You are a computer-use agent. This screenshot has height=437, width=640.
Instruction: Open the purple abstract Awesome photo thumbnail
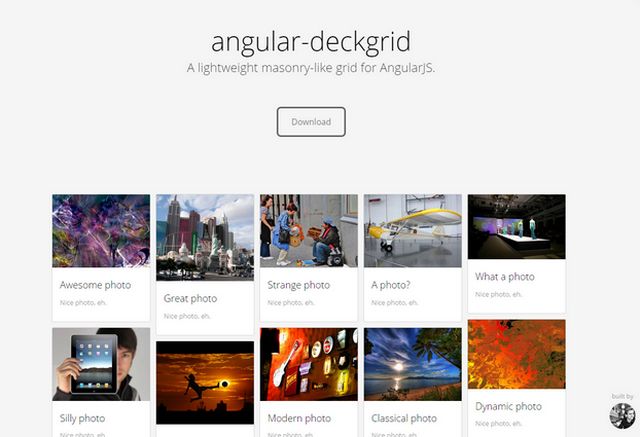[x=101, y=231]
